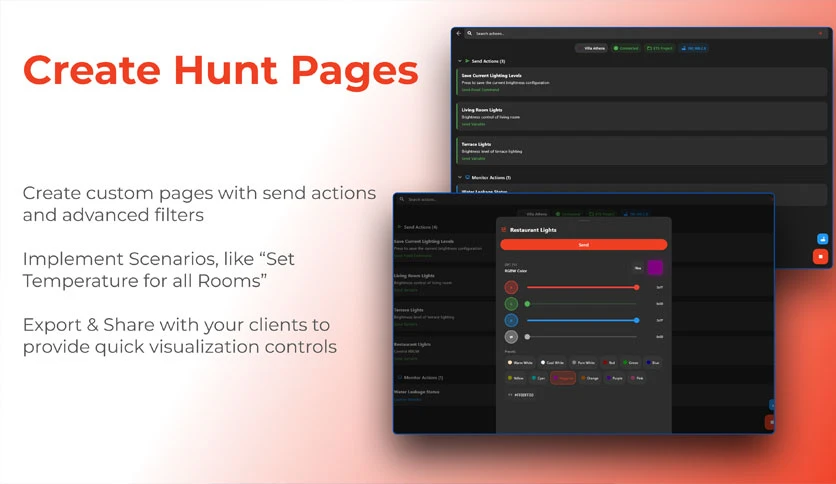This screenshot has width=836, height=484.
Task: Open the ETS Project chip in rear window
Action: click(x=660, y=48)
